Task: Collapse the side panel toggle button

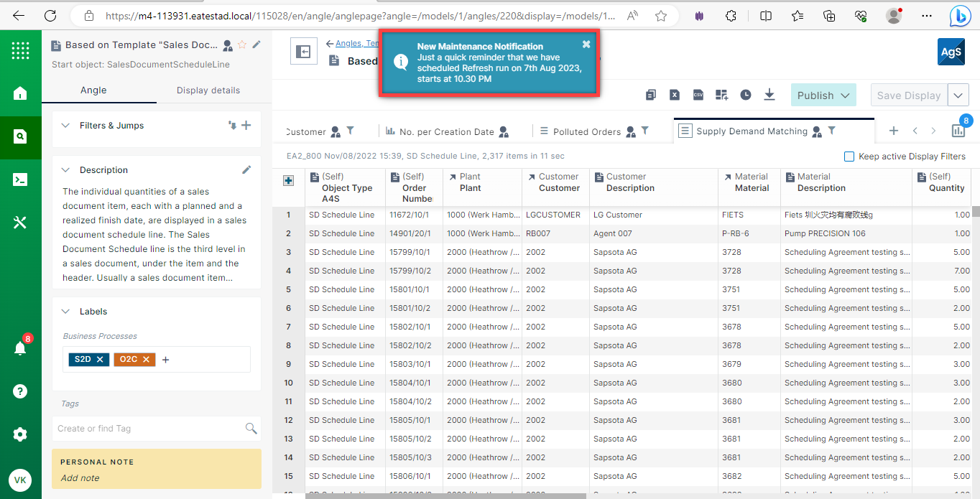Action: coord(304,52)
